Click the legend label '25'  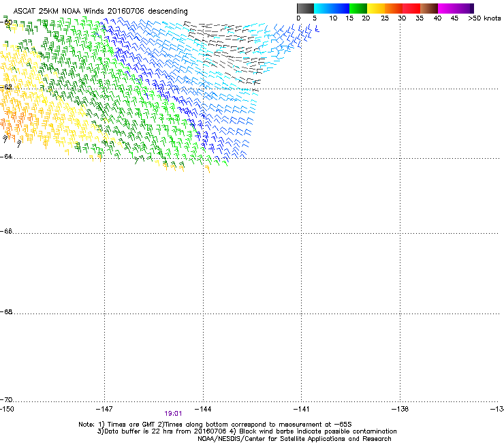click(x=385, y=18)
